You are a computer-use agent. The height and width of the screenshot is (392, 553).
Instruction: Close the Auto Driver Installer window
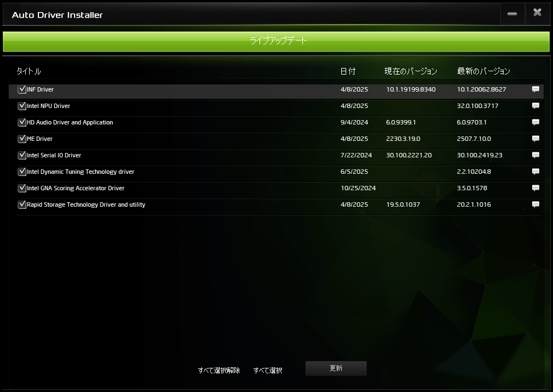(x=538, y=13)
